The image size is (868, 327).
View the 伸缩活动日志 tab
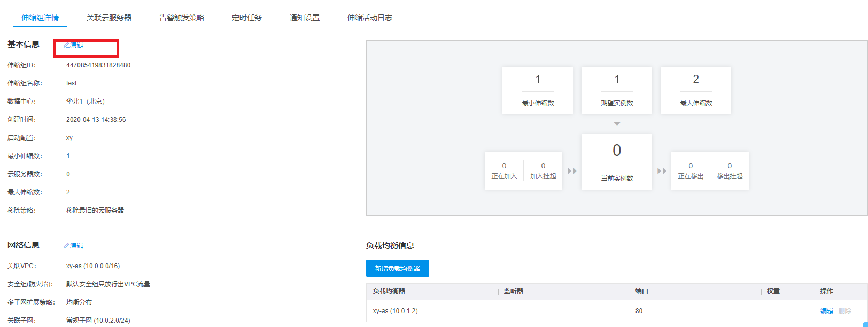370,18
